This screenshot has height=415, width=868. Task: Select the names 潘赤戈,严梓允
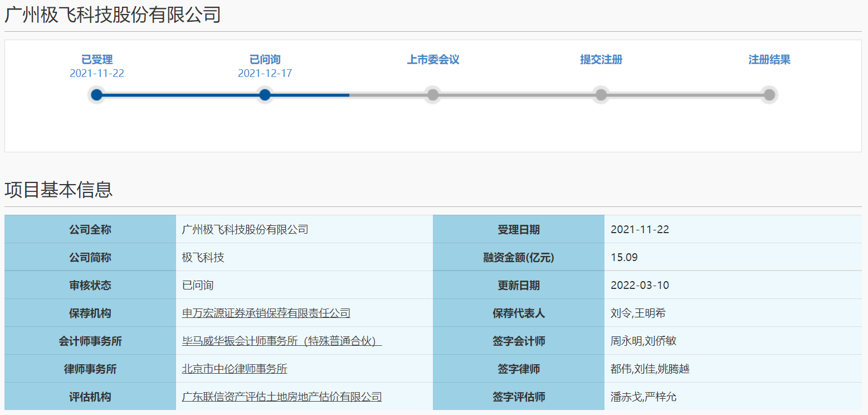coord(643,397)
